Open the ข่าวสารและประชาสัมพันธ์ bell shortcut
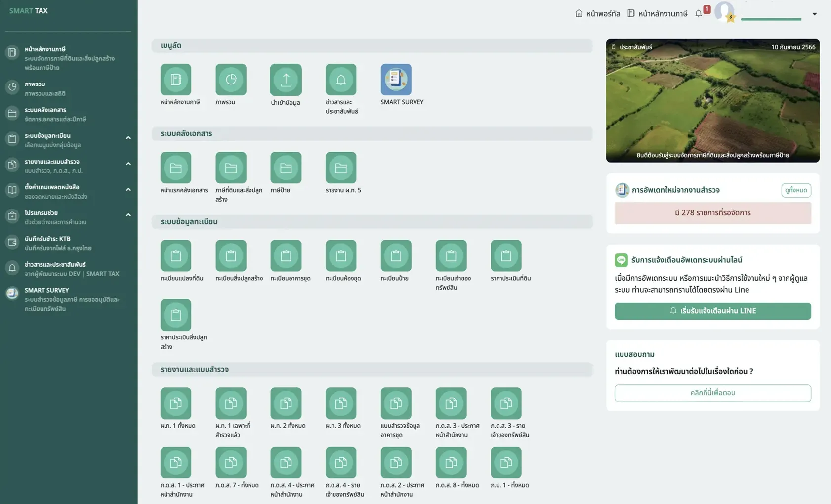 341,80
